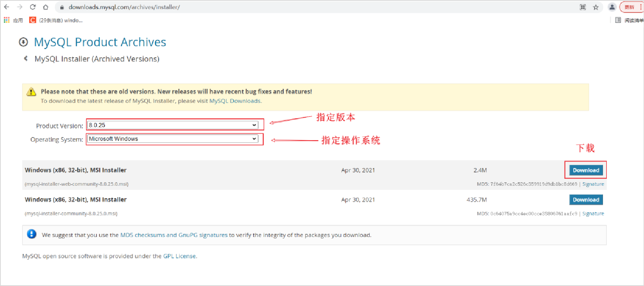Screen dimensions: 644x286
Task: Click the padlock icon in address bar
Action: pyautogui.click(x=62, y=7)
